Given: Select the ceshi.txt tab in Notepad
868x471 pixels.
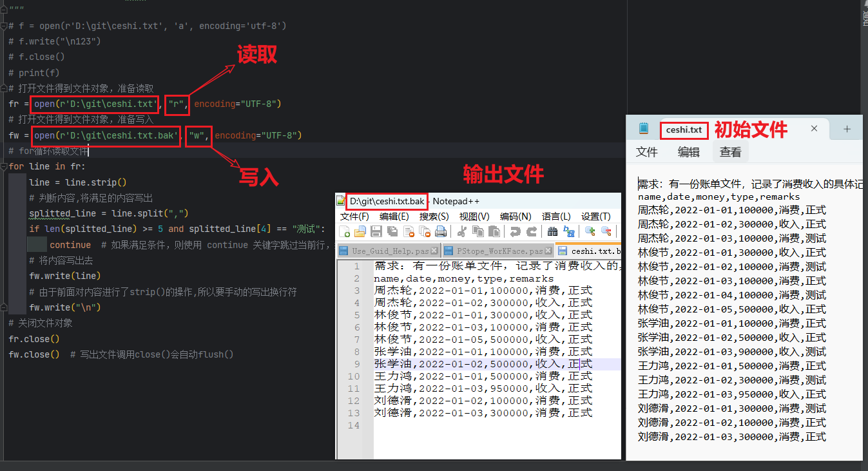Looking at the screenshot, I should (684, 130).
